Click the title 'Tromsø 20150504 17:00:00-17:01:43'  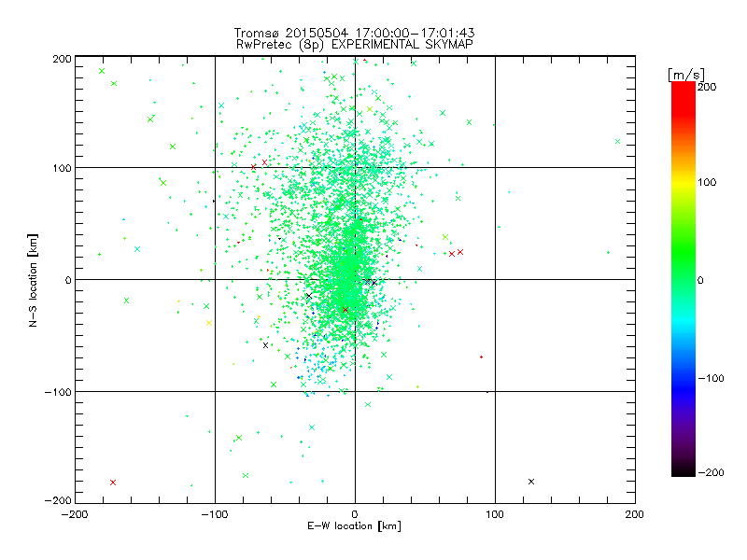[x=355, y=33]
